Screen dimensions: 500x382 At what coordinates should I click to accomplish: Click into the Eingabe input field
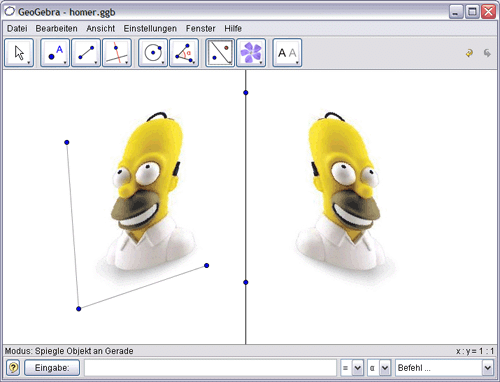click(210, 368)
